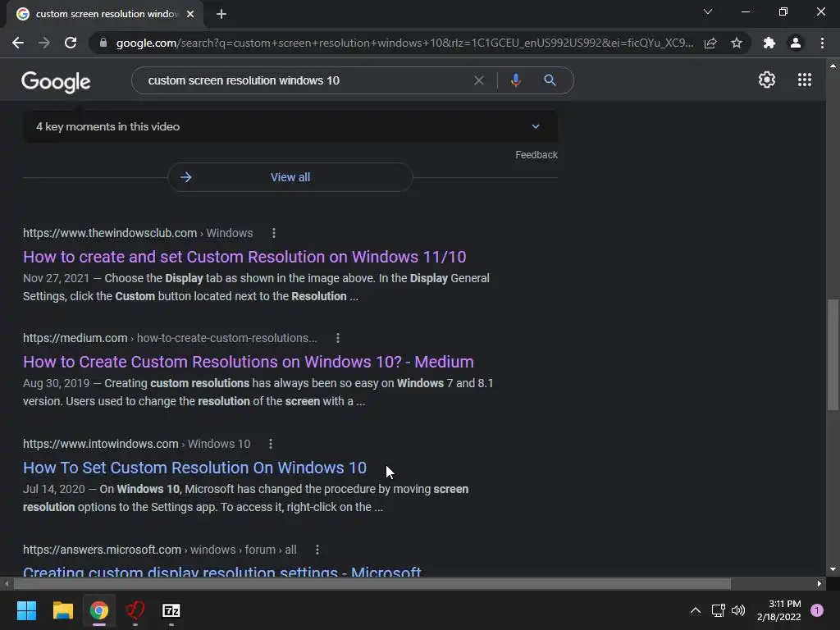The height and width of the screenshot is (630, 840).
Task: Share this page using the share icon
Action: click(x=710, y=43)
